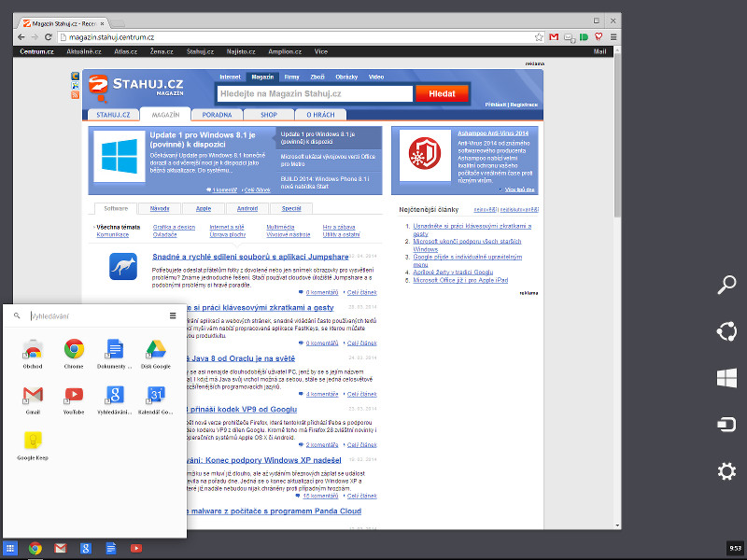Click the page vertical scrollbar thumb
This screenshot has width=747, height=560.
[x=617, y=134]
